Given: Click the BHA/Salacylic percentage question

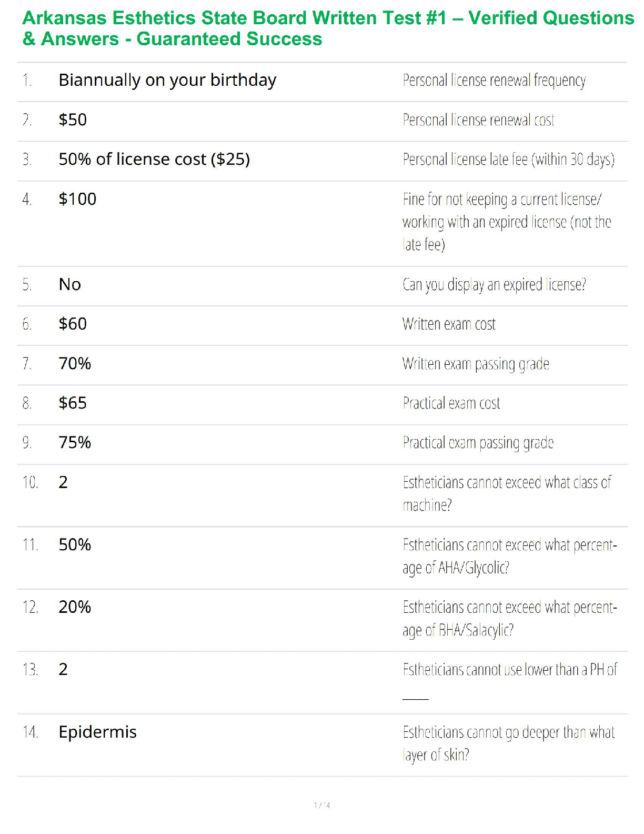Looking at the screenshot, I should click(x=509, y=618).
